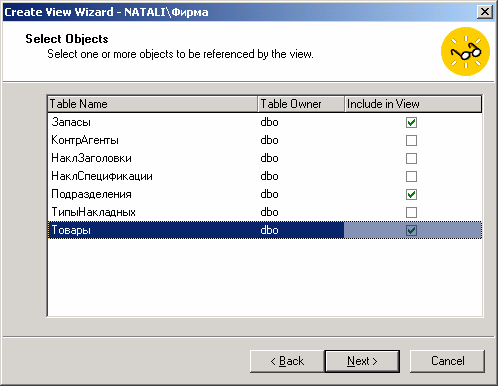Uncheck Include in View for Запасы
This screenshot has width=498, height=386.
pyautogui.click(x=411, y=122)
